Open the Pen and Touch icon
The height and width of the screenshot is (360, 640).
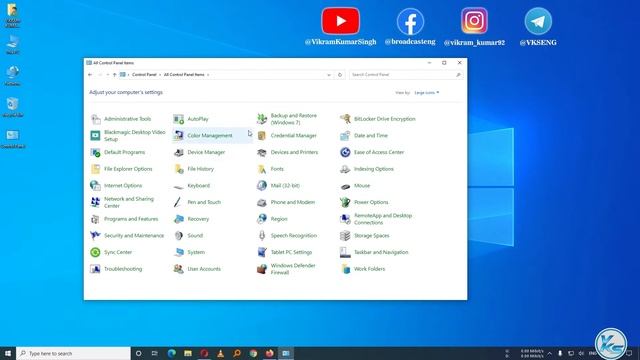point(178,202)
